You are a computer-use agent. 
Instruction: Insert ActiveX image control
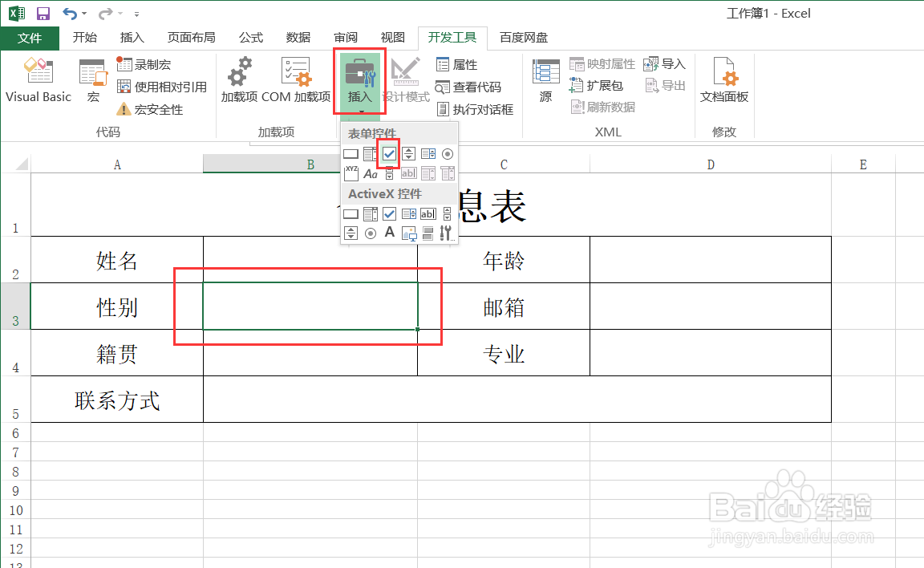pos(409,233)
